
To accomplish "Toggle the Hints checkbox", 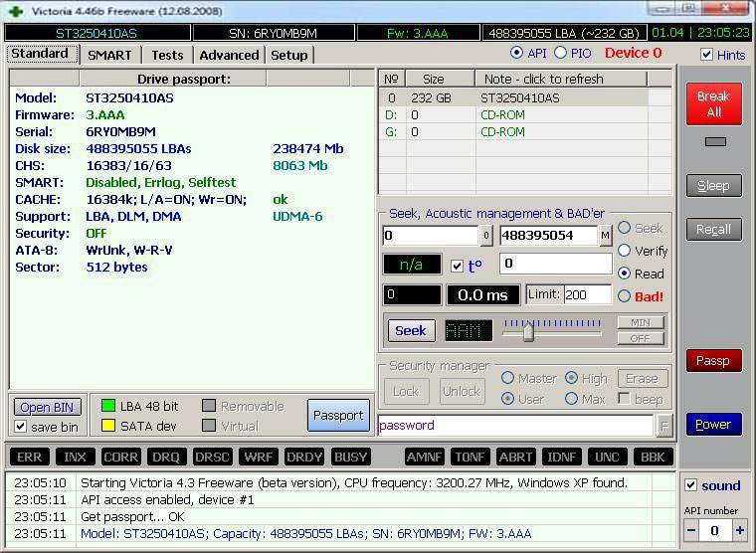I will pyautogui.click(x=706, y=55).
